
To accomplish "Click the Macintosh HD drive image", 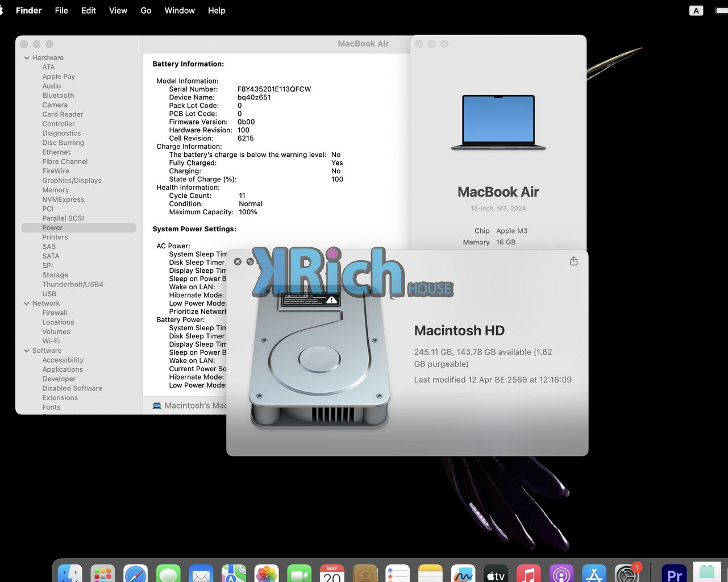I will pyautogui.click(x=319, y=358).
